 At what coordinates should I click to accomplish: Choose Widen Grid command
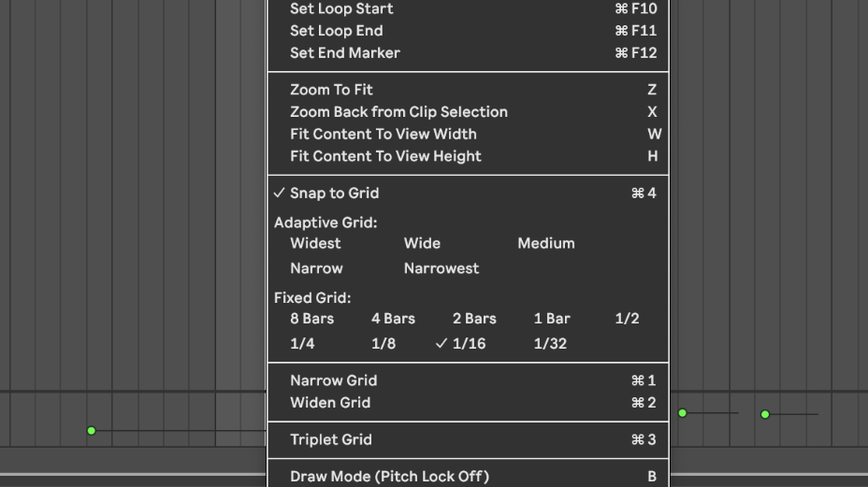pos(330,403)
